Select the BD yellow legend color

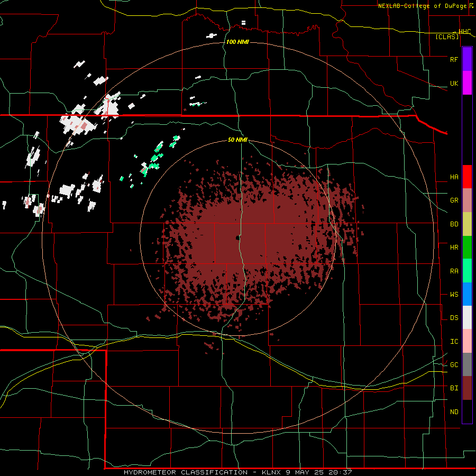coord(467,224)
